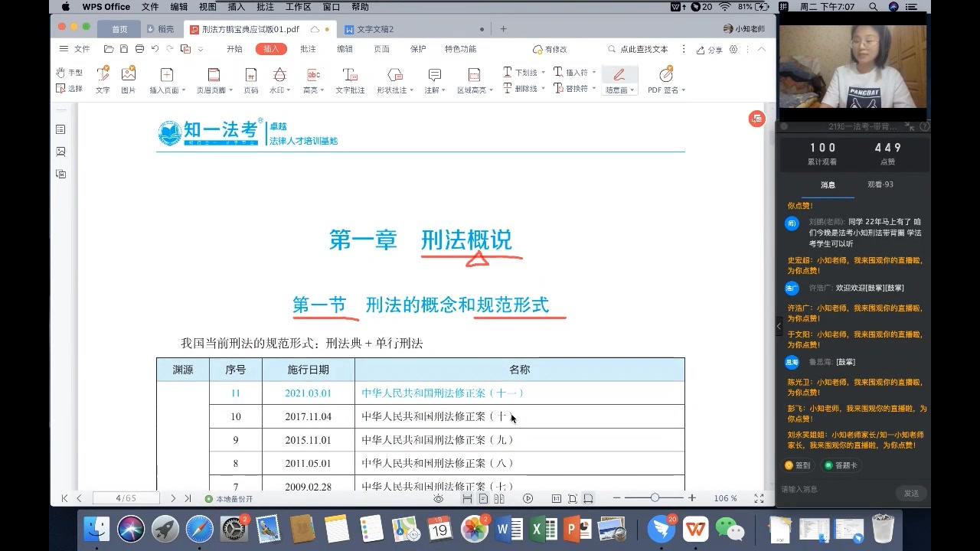Switch to the 开始 ribbon tab
Screen dimensions: 980x551
pos(234,49)
